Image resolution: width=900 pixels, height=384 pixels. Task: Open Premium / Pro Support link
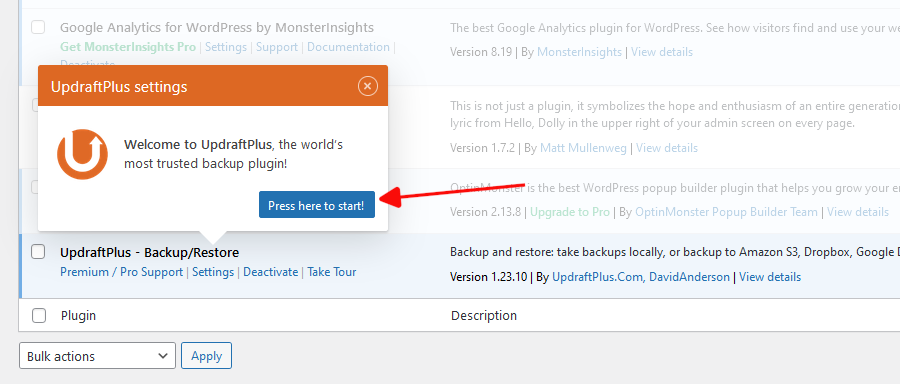point(122,271)
